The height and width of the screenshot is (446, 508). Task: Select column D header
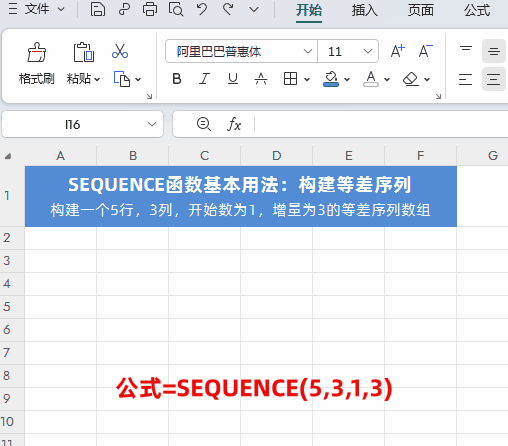coord(276,156)
